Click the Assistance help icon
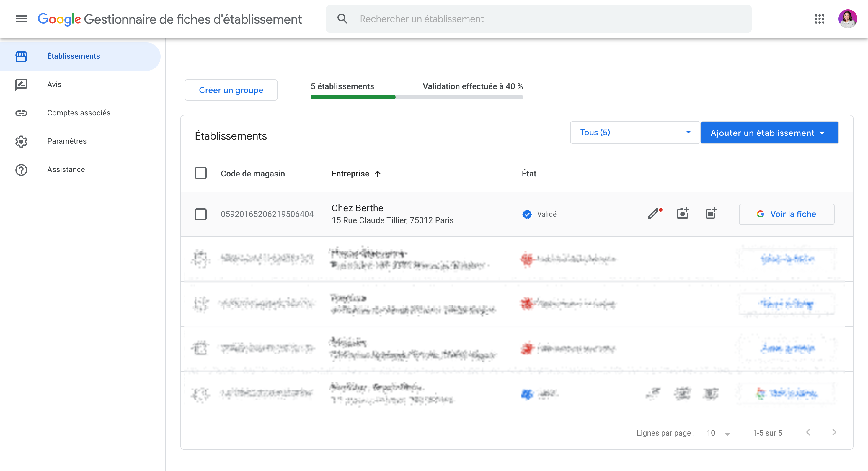 tap(21, 169)
